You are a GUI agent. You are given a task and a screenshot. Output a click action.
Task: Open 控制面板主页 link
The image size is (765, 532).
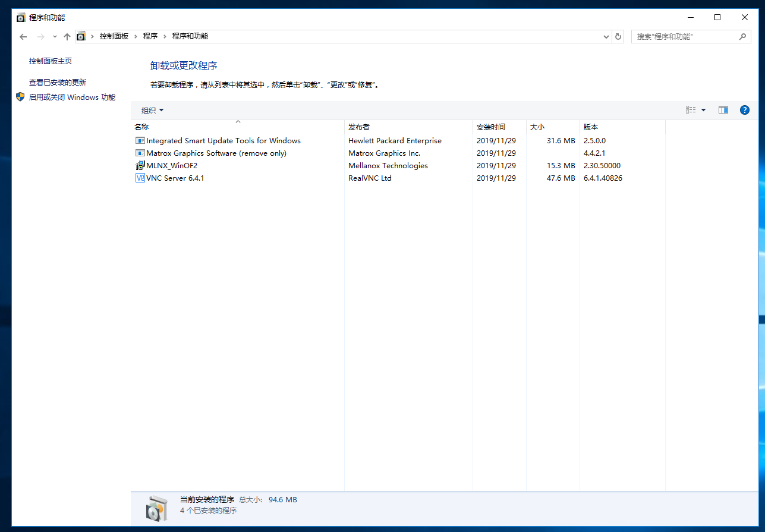(x=51, y=61)
